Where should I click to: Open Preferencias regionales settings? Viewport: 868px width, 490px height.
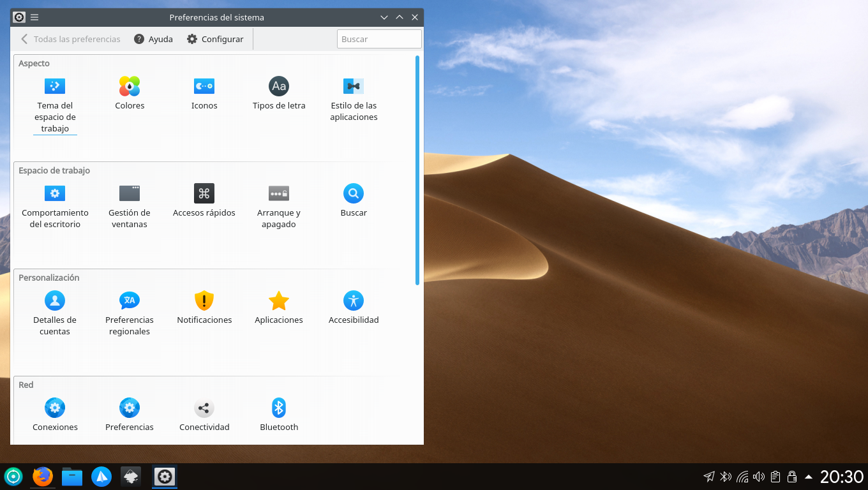pos(130,313)
